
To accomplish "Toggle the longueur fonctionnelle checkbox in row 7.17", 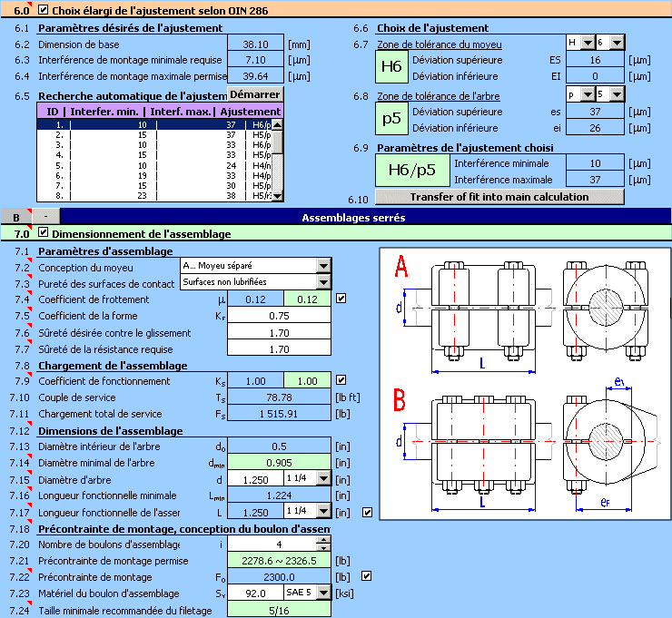I will [x=367, y=512].
